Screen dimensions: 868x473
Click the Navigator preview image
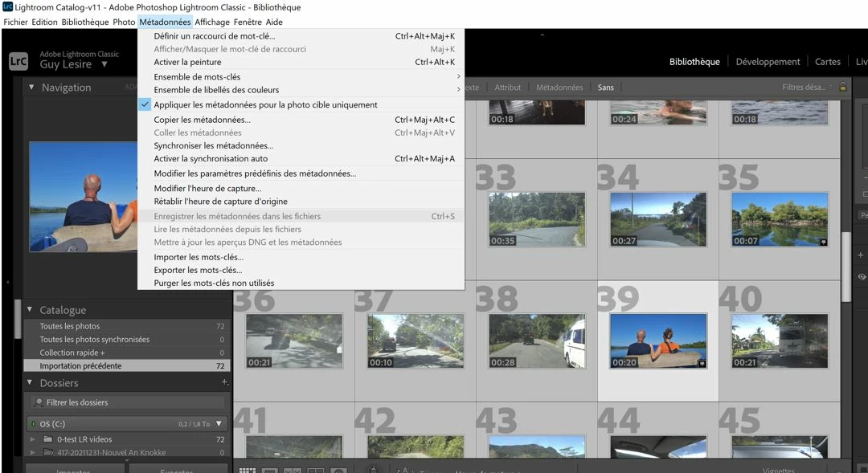(x=83, y=197)
